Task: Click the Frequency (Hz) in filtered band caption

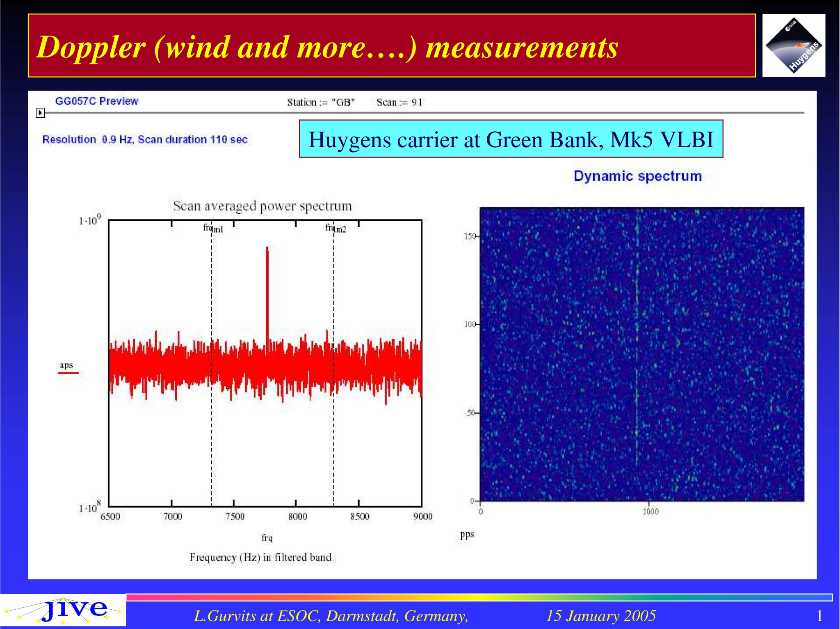Action: click(x=260, y=557)
